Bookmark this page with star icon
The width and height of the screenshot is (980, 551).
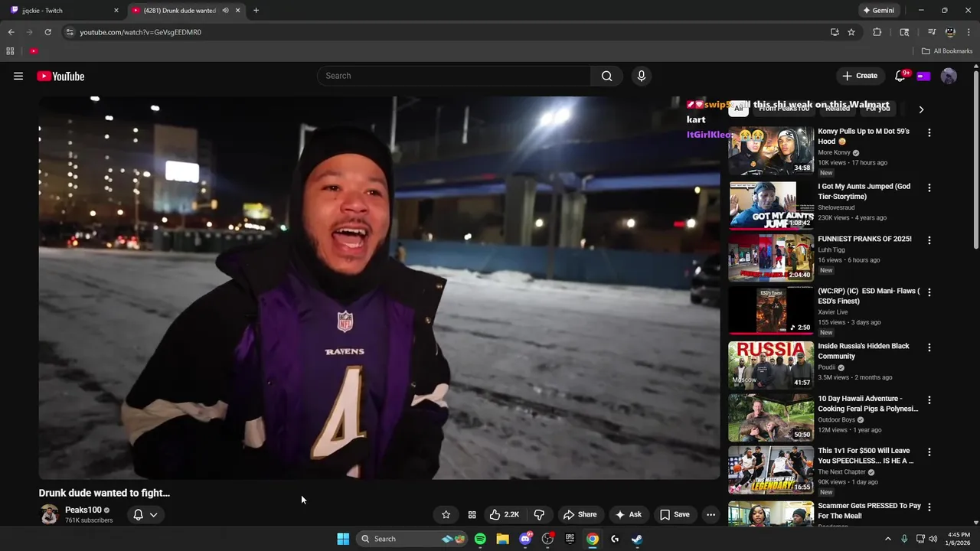pyautogui.click(x=851, y=32)
